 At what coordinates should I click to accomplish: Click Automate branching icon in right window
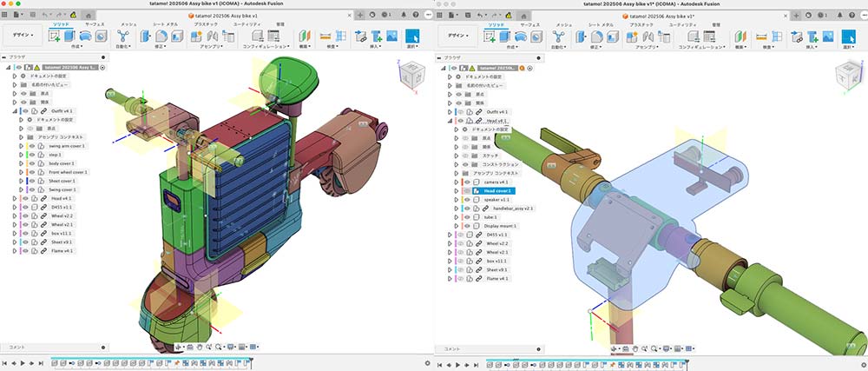(557, 36)
